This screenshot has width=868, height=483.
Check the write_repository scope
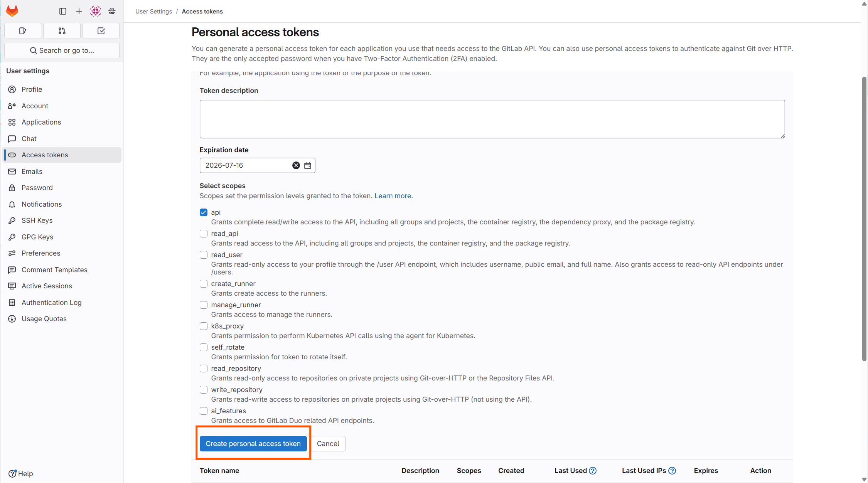pyautogui.click(x=204, y=390)
